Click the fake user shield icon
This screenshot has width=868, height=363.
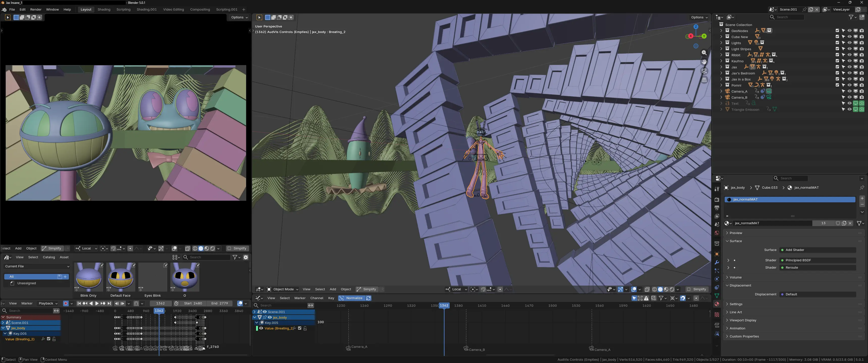tap(838, 223)
